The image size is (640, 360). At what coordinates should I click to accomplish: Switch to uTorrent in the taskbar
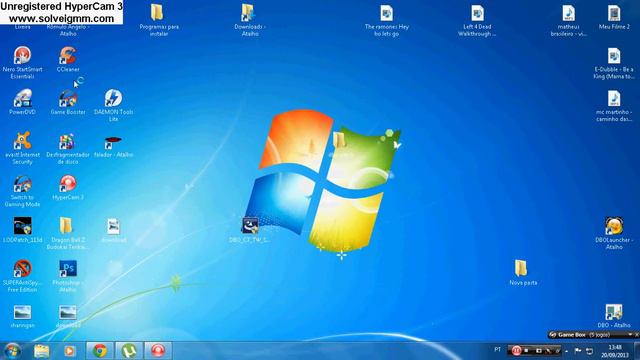click(129, 351)
